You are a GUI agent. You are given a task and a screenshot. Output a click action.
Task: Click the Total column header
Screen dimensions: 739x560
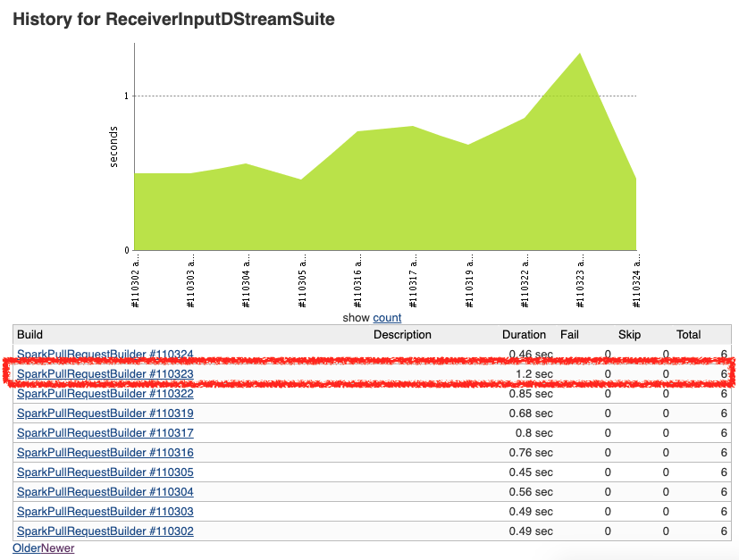click(x=689, y=335)
